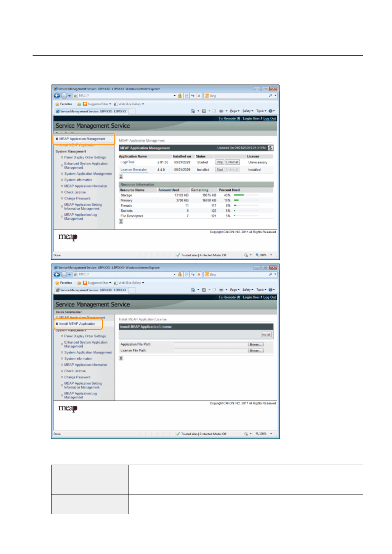
Task: Click refresh arrows icon in top browser address bar
Action: [x=193, y=96]
